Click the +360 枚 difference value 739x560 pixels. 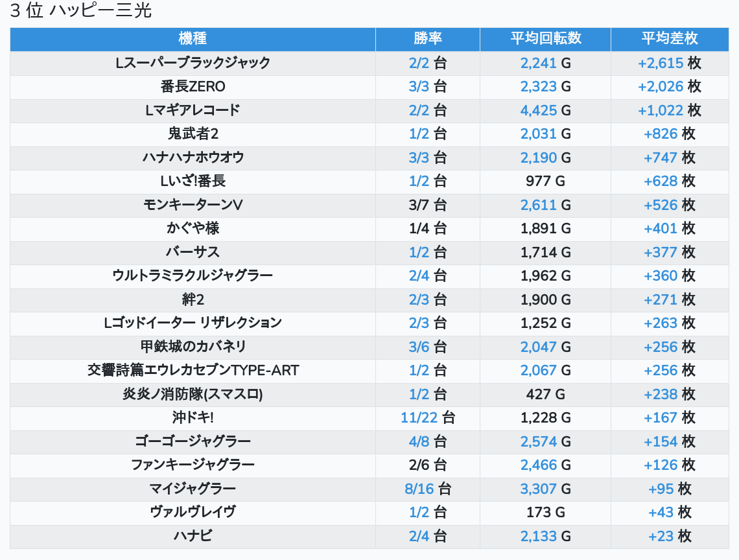coord(669,275)
